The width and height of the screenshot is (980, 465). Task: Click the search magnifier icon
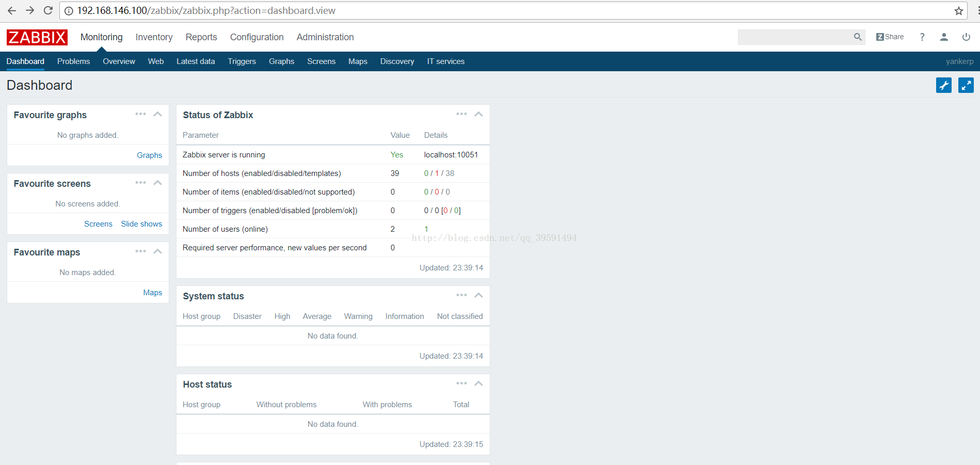coord(858,37)
